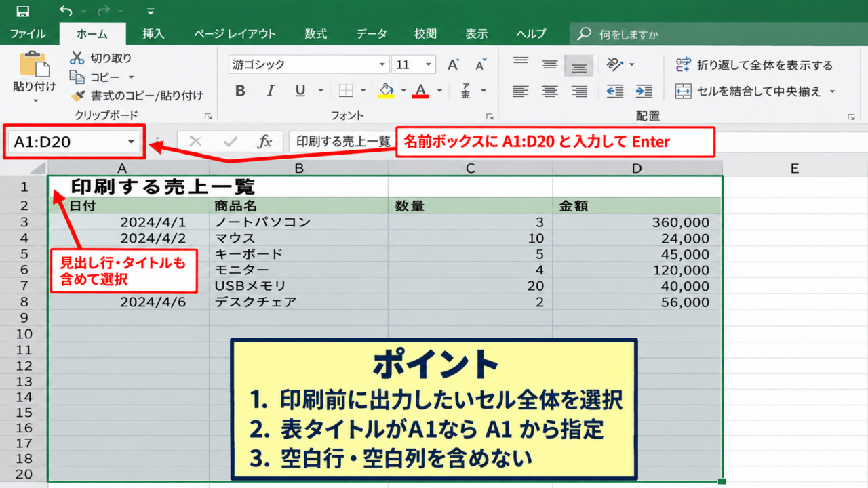This screenshot has width=868, height=488.
Task: Select row header 9
Action: (x=24, y=318)
